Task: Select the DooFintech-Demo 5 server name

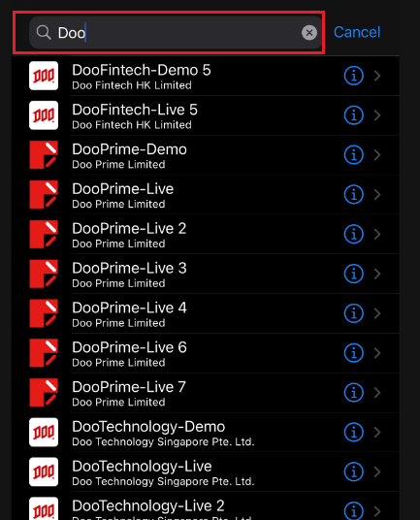Action: (142, 70)
